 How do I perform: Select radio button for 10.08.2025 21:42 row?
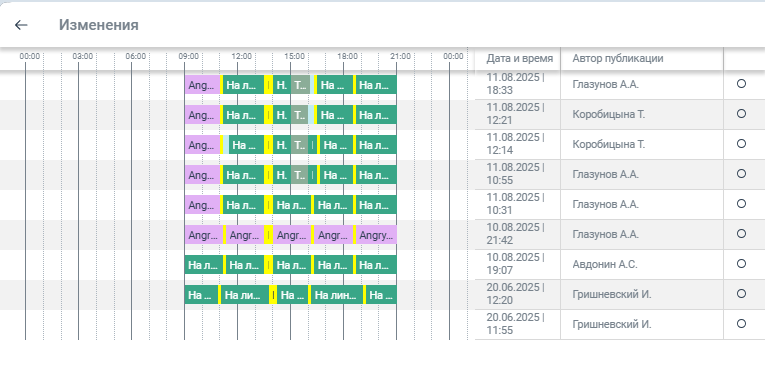[x=741, y=233]
